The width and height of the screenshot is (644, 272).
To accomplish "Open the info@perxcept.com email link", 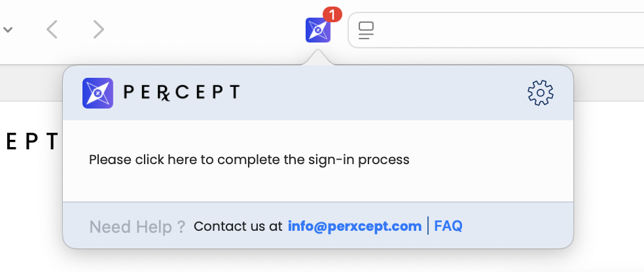I will [355, 226].
